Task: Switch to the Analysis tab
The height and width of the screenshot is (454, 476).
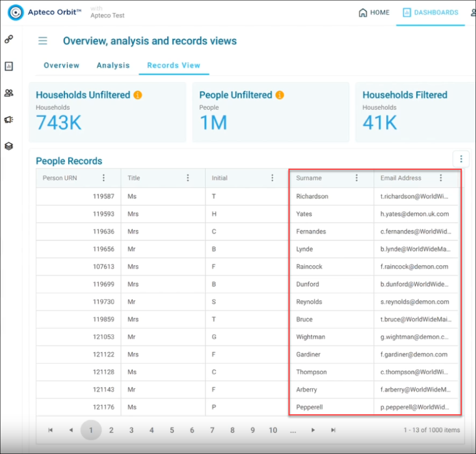Action: tap(113, 65)
